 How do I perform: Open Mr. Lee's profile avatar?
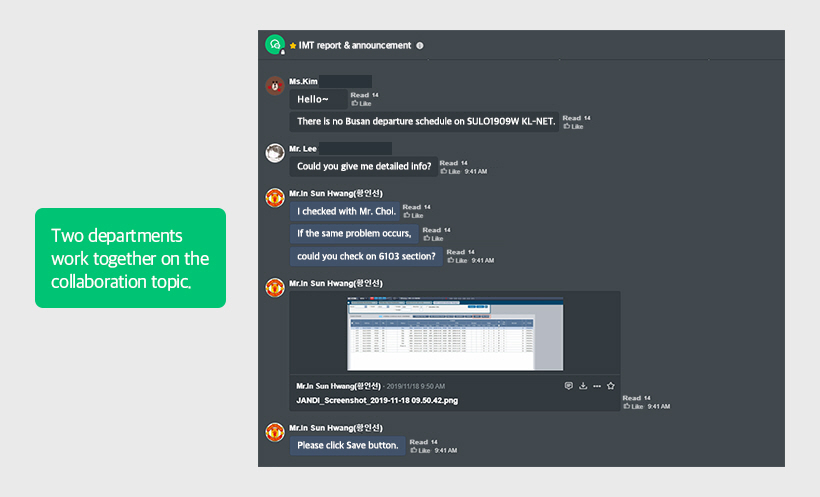[x=275, y=153]
